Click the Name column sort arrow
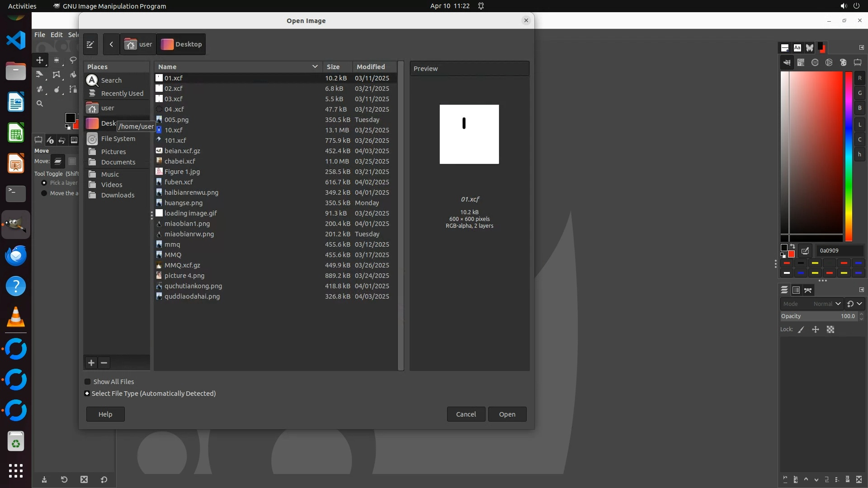868x488 pixels. pyautogui.click(x=315, y=67)
